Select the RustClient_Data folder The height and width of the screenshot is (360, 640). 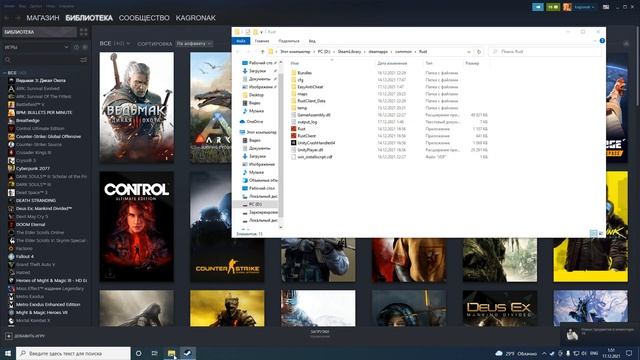click(x=311, y=101)
